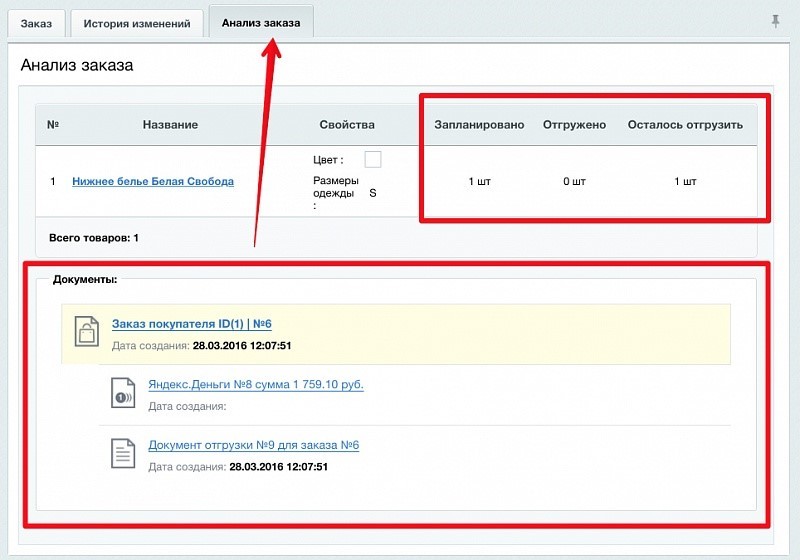Click the shopping bag order document icon
Viewport: 800px width, 560px height.
87,332
